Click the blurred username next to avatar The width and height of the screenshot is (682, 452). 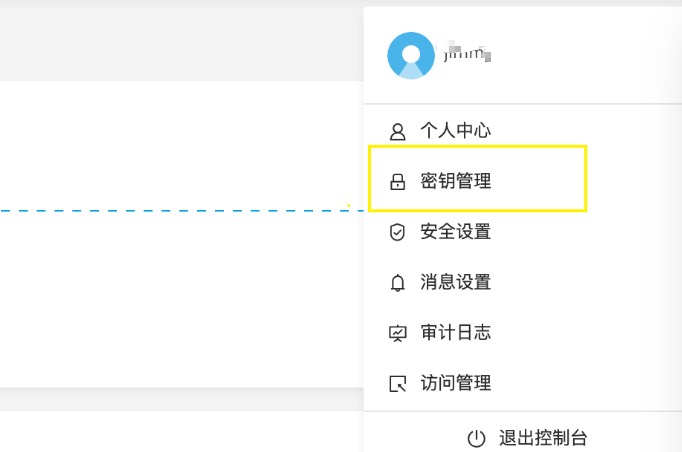467,53
